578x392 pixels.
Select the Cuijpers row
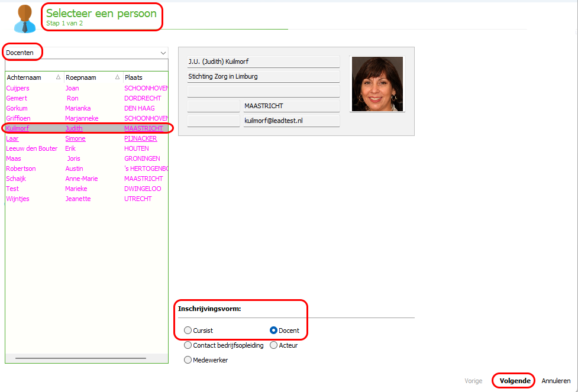86,88
